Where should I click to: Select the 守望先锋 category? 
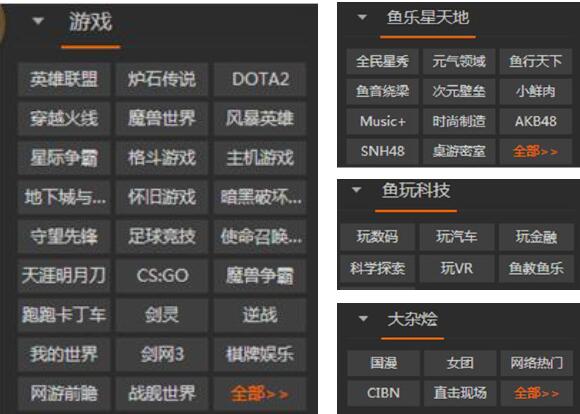coord(64,236)
